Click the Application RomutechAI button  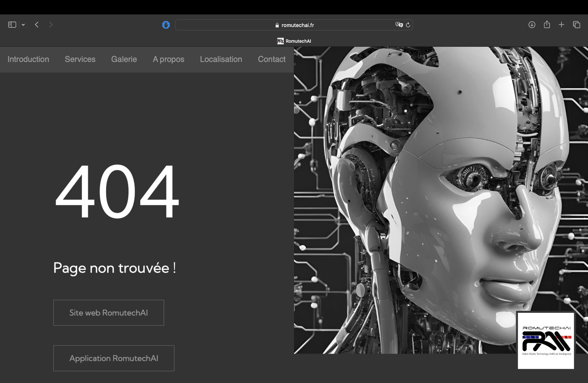click(114, 358)
